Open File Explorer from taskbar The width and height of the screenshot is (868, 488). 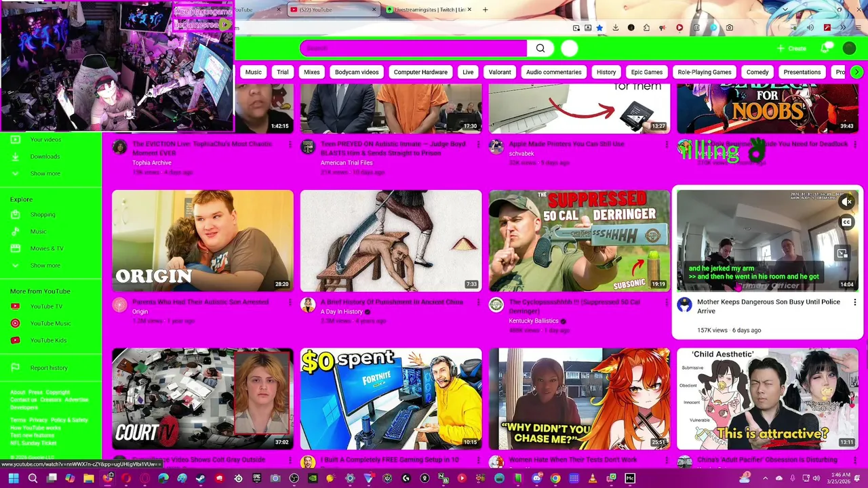point(88,479)
